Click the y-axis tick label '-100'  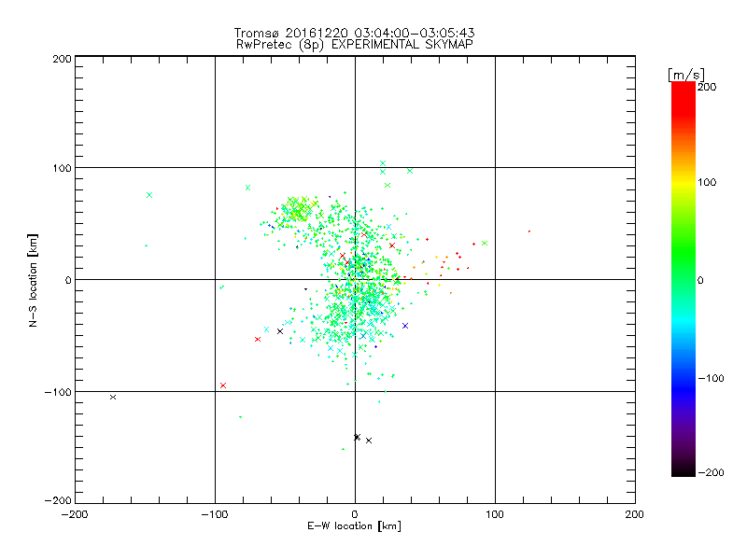58,392
